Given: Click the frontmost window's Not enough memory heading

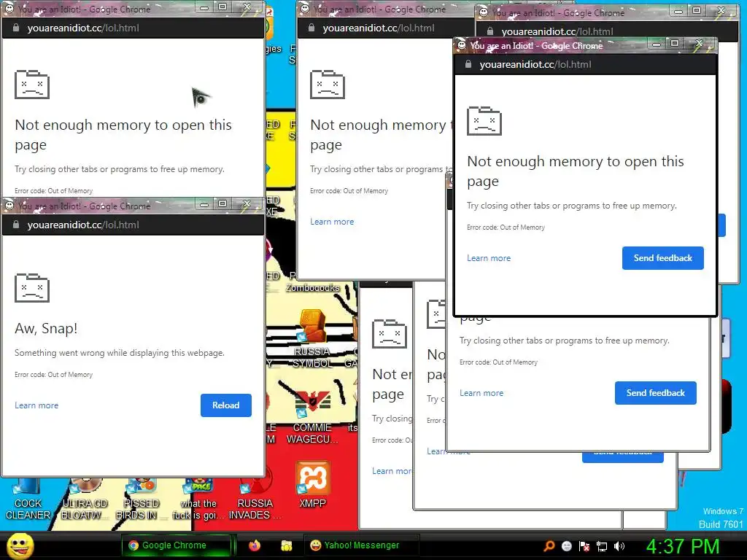Looking at the screenshot, I should 576,171.
